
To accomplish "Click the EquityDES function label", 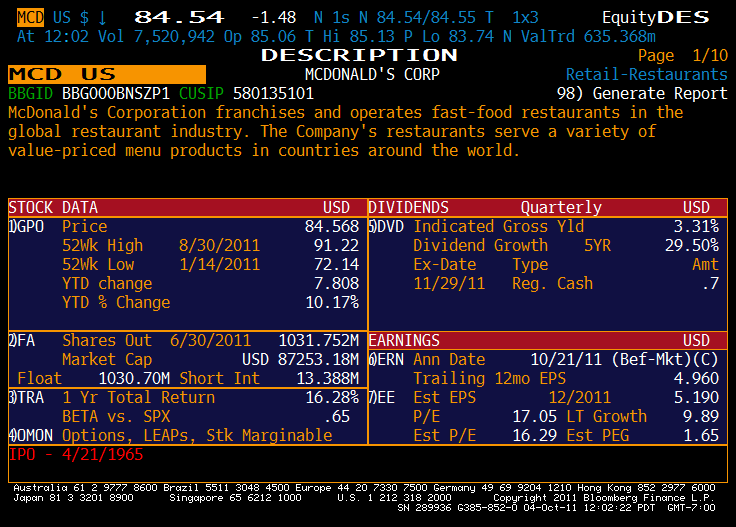I will (x=656, y=18).
